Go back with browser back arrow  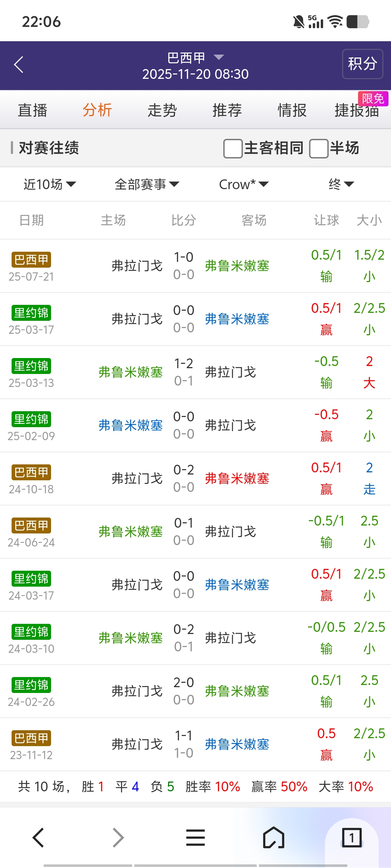point(38,837)
